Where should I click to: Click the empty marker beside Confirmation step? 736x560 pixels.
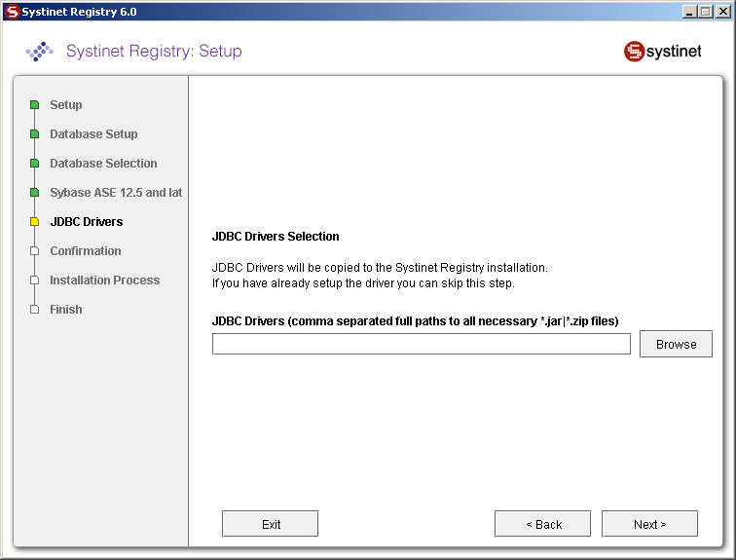(x=34, y=251)
